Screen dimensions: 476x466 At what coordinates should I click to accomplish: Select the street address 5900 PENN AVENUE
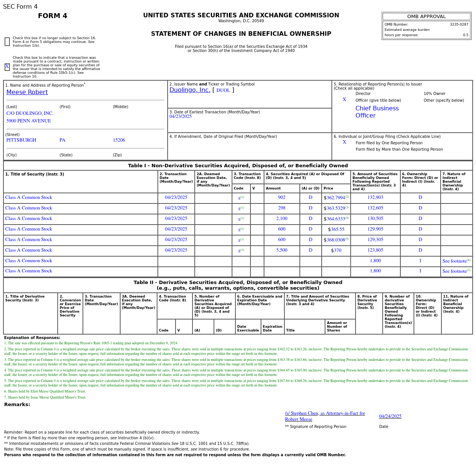tap(29, 121)
